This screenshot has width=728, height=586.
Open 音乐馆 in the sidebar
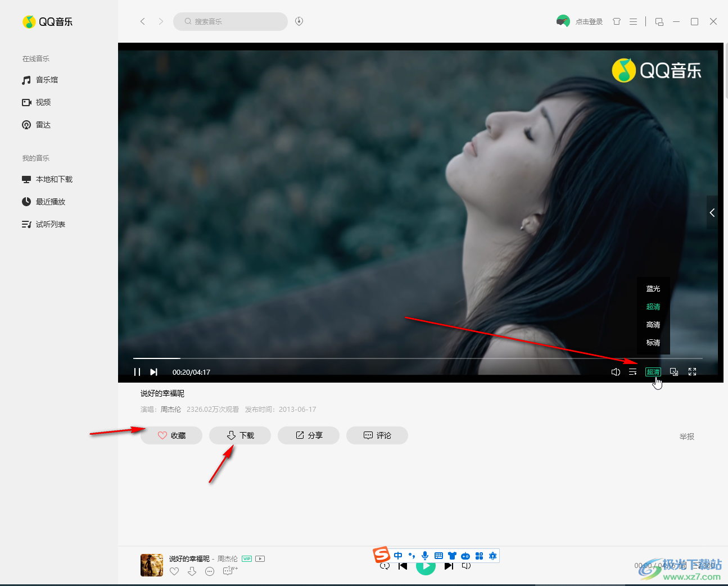tap(40, 80)
